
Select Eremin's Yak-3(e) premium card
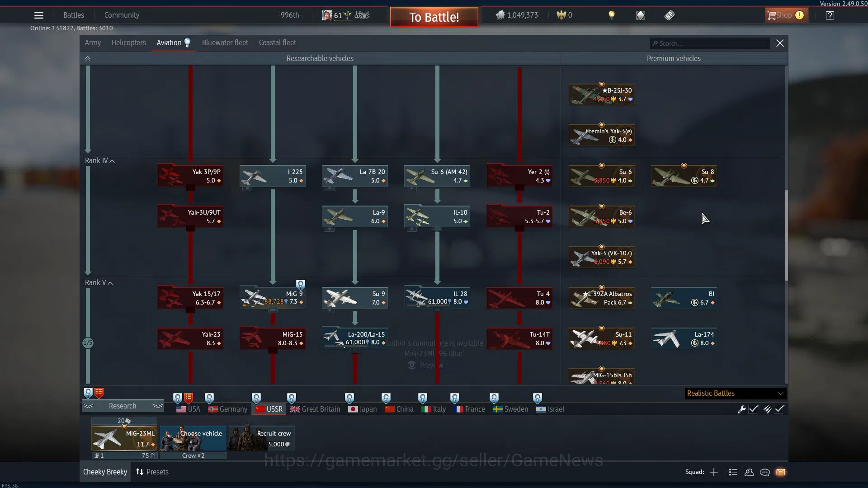(x=602, y=136)
